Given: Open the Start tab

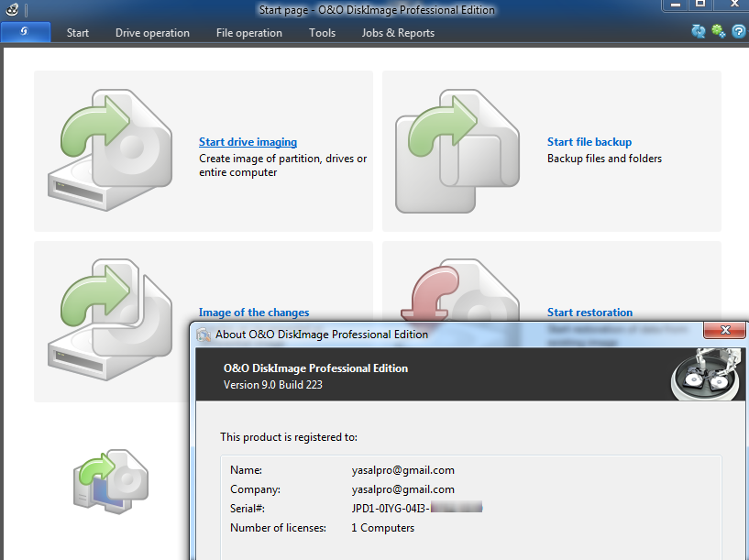Looking at the screenshot, I should (78, 33).
